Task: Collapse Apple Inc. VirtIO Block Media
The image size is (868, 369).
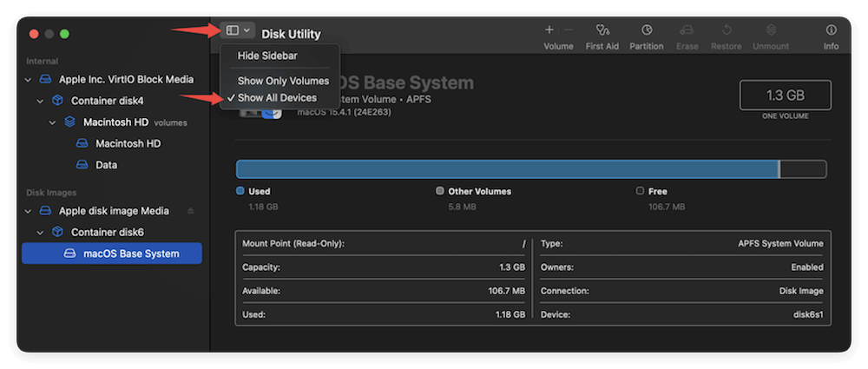Action: (x=29, y=80)
